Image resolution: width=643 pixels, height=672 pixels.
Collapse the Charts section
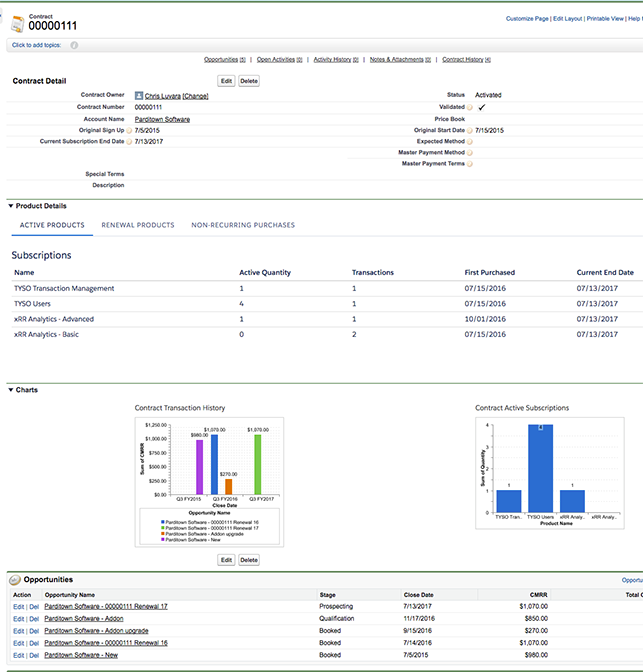11,390
